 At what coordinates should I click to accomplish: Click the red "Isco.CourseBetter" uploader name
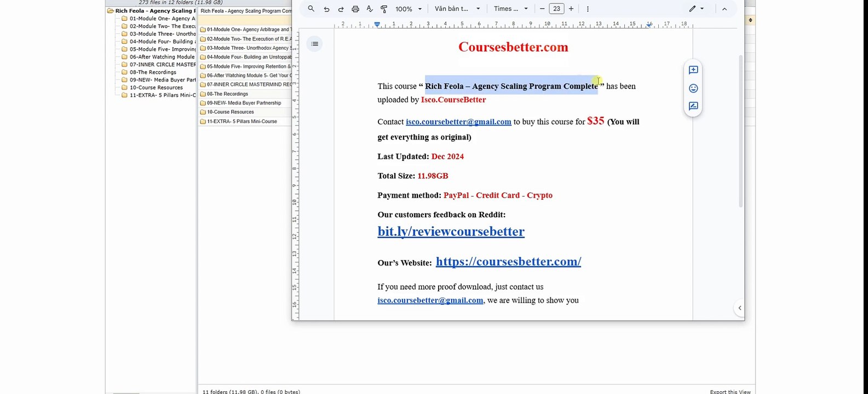click(453, 100)
